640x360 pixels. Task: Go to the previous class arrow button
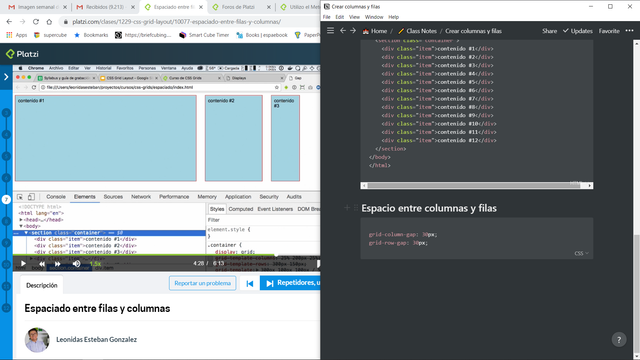(249, 283)
